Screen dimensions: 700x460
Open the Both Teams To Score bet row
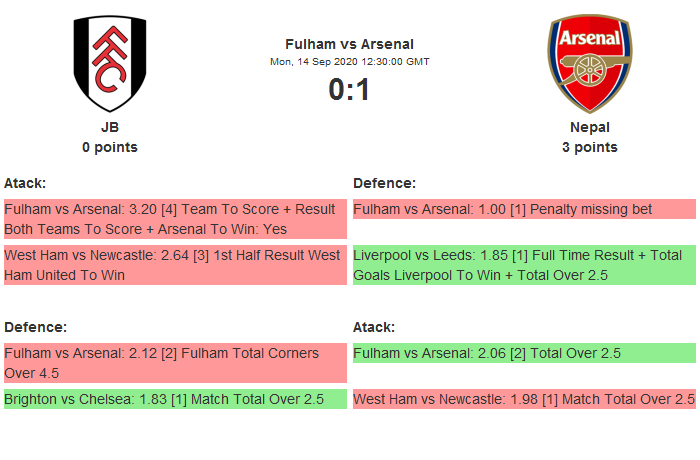175,219
